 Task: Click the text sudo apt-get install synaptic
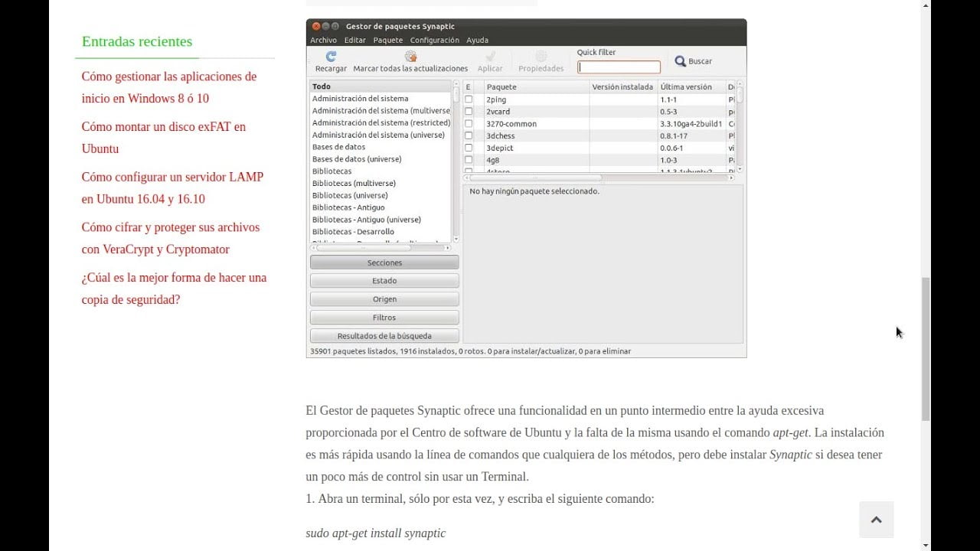tap(375, 533)
